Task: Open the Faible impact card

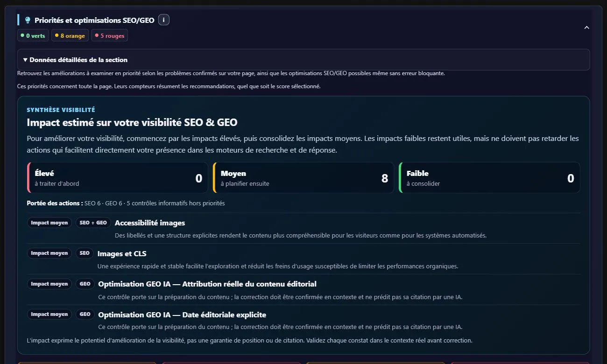Action: click(489, 178)
